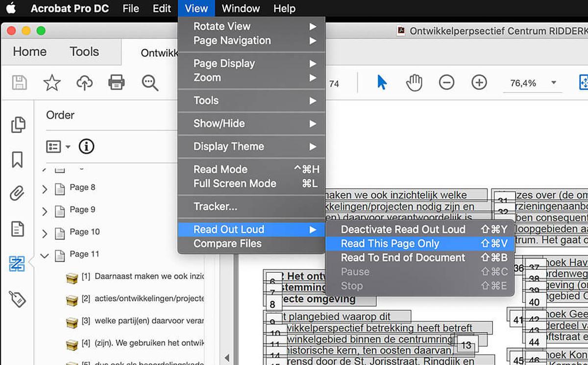The width and height of the screenshot is (588, 365).
Task: Collapse the Page 11 tree item
Action: [45, 255]
